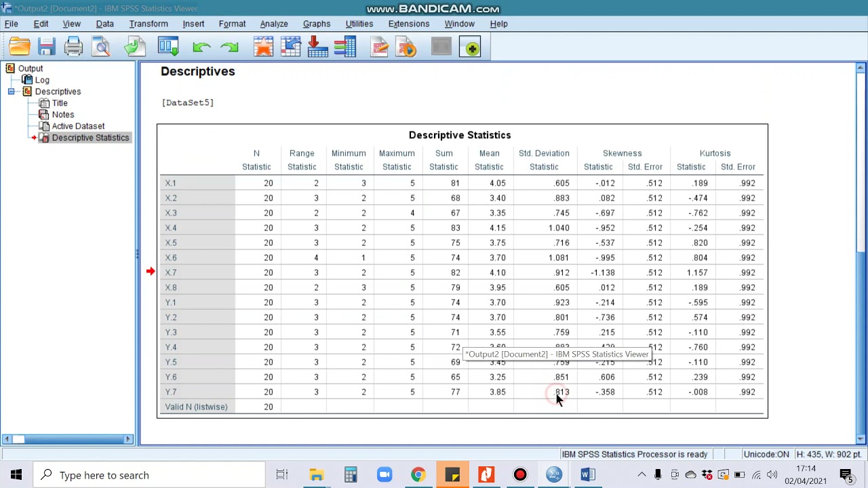This screenshot has height=488, width=868.
Task: Open the Analyze menu
Action: (274, 24)
